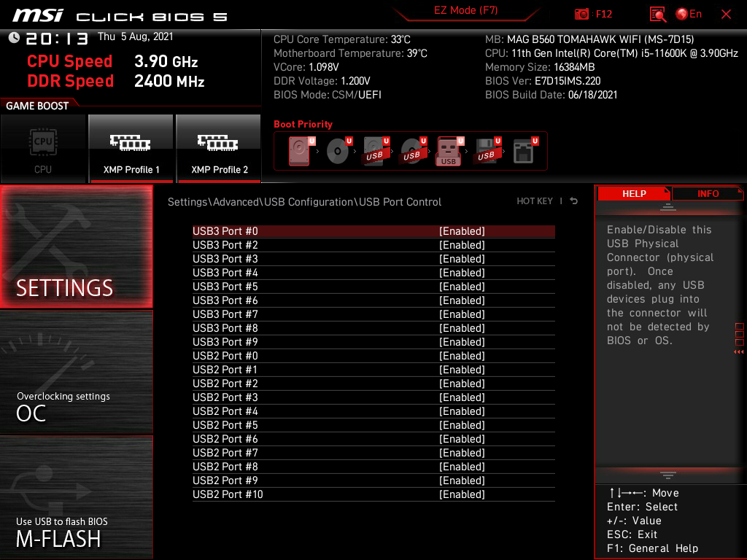Change USB3 Port #2 Enabled setting
Viewport: 747px width, 560px height.
[x=462, y=245]
